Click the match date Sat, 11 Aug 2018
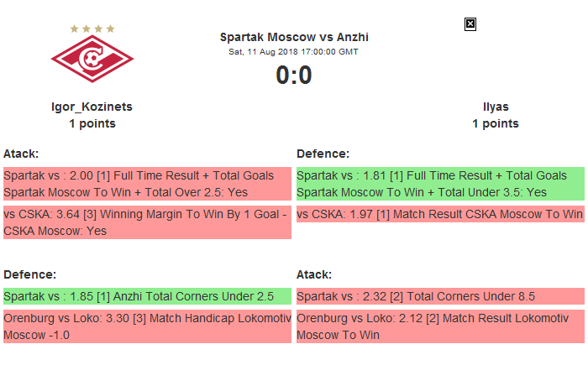 pos(294,52)
